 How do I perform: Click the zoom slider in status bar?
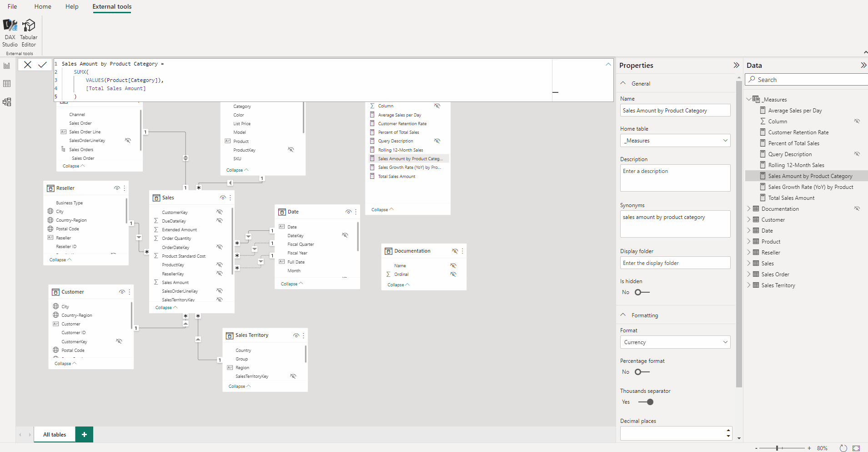(777, 448)
